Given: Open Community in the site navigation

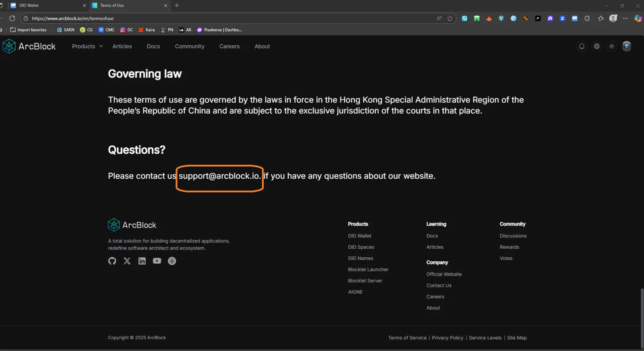Looking at the screenshot, I should click(190, 46).
